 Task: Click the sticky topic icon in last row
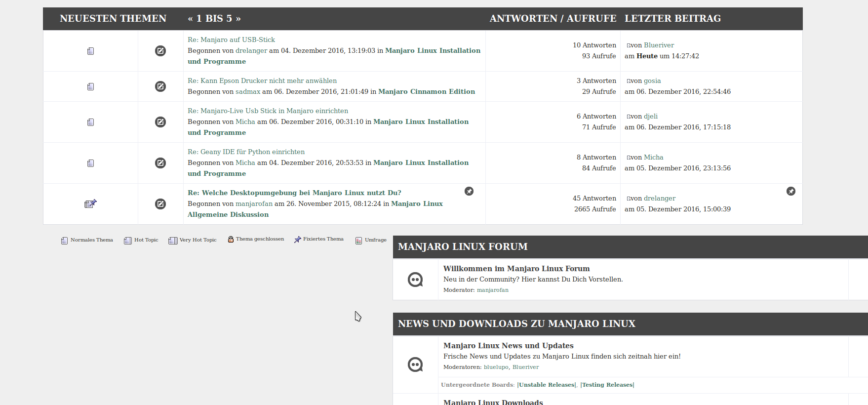pos(90,203)
